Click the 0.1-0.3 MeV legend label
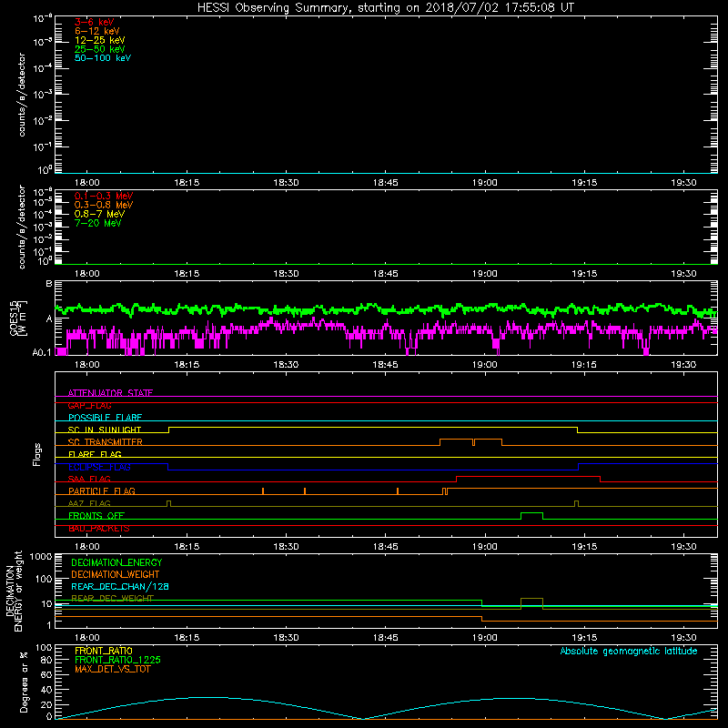This screenshot has height=728, width=728. [x=104, y=196]
